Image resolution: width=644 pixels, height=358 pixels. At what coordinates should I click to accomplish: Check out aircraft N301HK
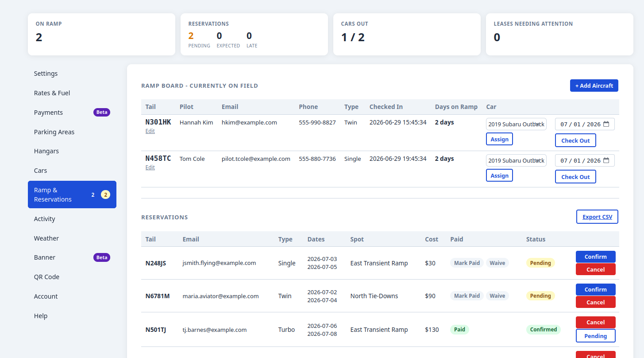(575, 140)
